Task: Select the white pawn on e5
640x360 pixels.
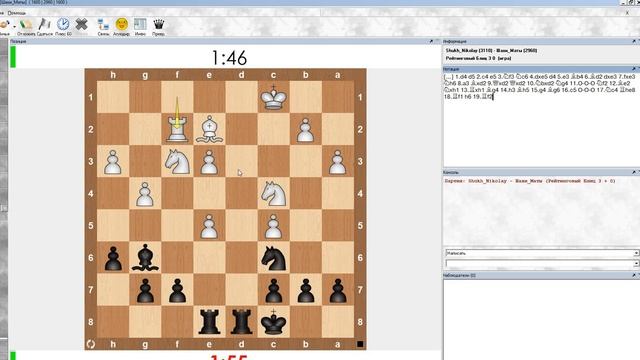Action: click(x=209, y=227)
